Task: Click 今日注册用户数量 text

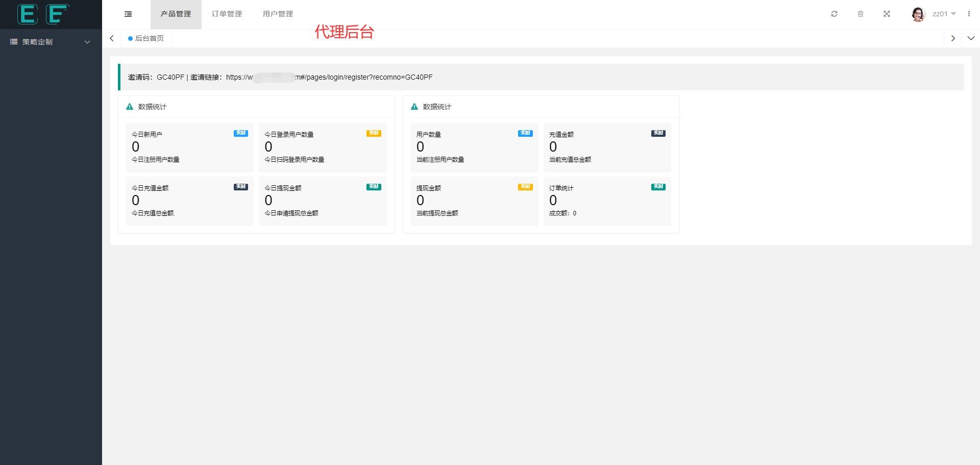Action: coord(156,160)
